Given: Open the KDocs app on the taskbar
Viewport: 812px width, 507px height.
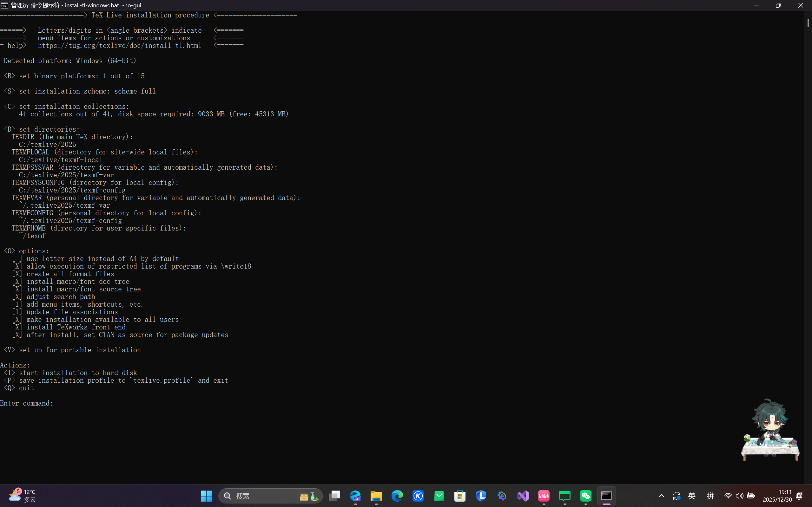Looking at the screenshot, I should tap(418, 496).
